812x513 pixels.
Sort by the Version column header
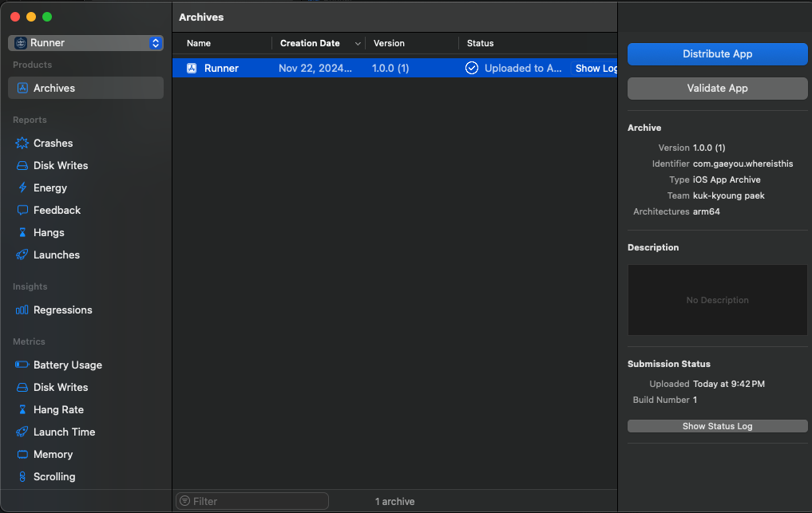[x=389, y=44]
